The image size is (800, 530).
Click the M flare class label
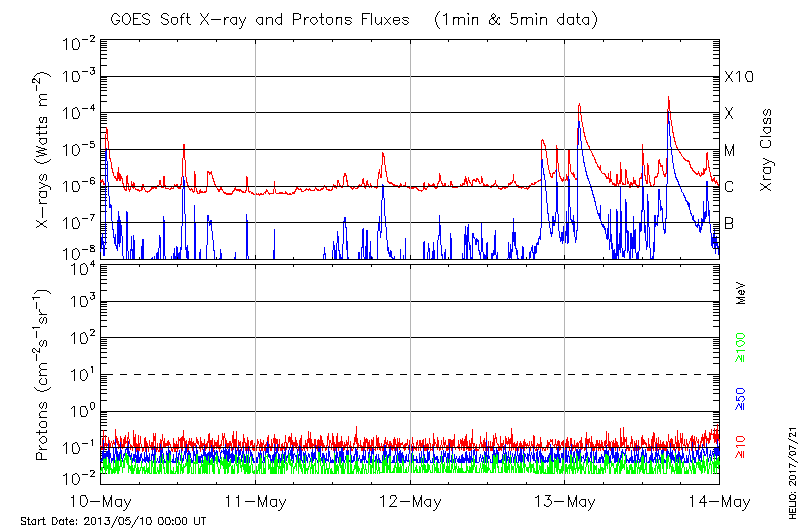[730, 150]
